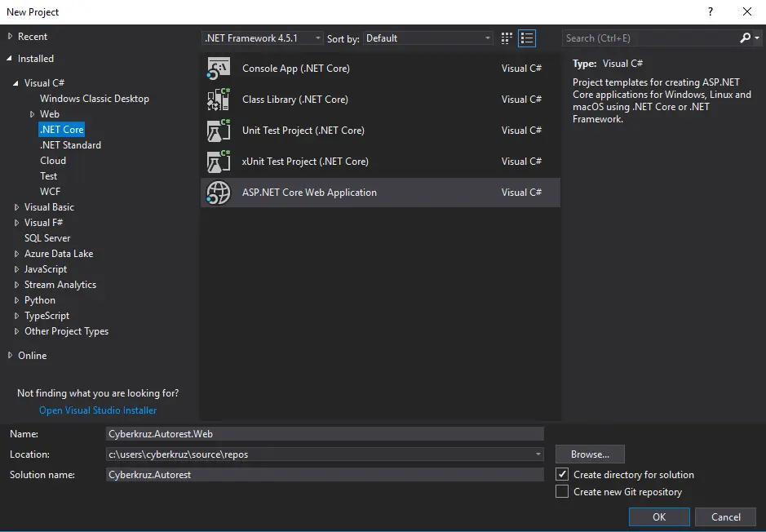Select the ASP.NET Core Web Application globe icon
The height and width of the screenshot is (532, 766).
click(x=219, y=193)
